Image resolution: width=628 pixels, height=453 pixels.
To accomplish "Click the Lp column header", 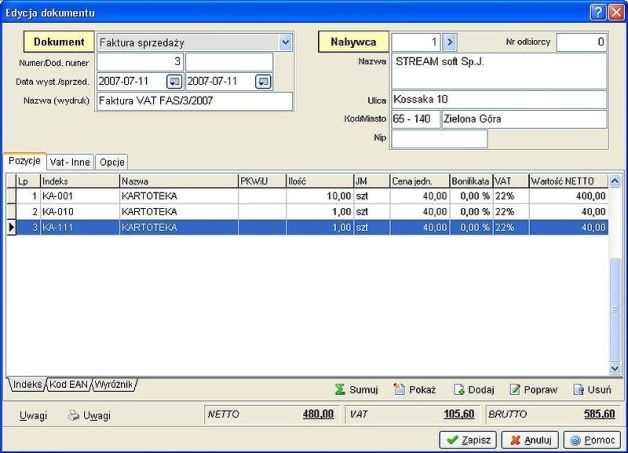I will (28, 181).
